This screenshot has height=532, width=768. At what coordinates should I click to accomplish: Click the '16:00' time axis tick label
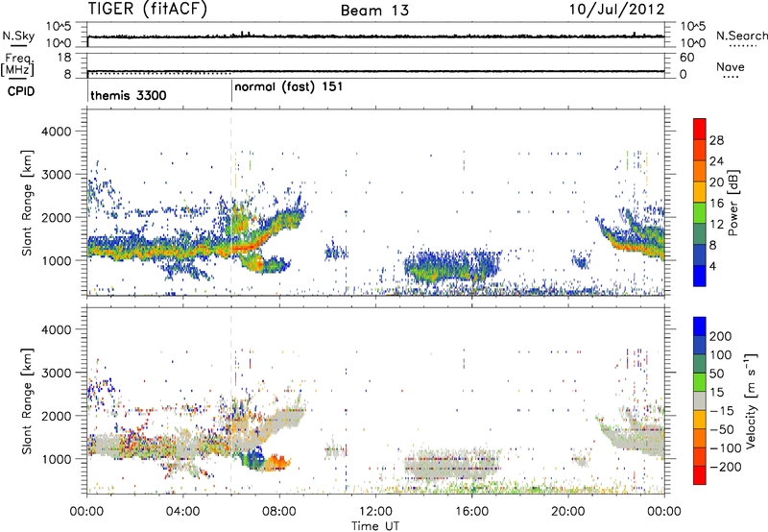(471, 512)
